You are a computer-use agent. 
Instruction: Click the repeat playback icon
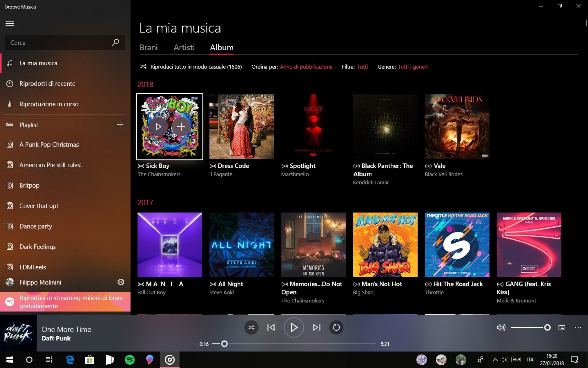pyautogui.click(x=337, y=327)
